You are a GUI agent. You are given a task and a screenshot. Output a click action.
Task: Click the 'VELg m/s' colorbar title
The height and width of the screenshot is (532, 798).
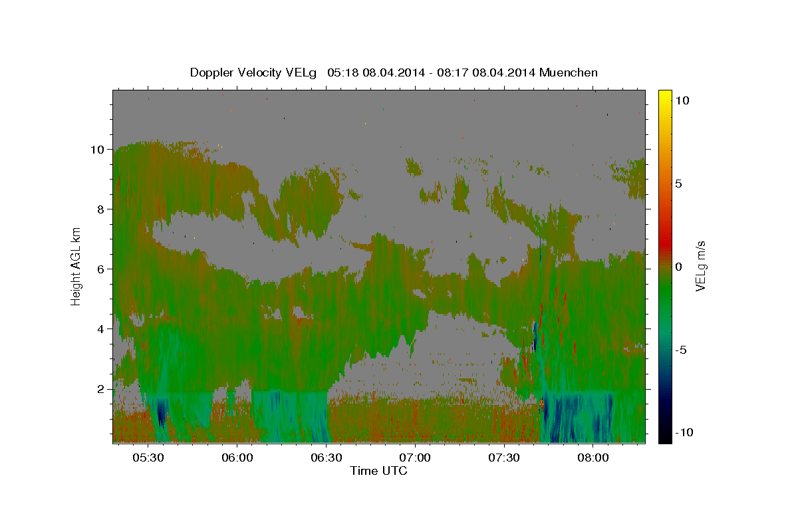pos(702,266)
